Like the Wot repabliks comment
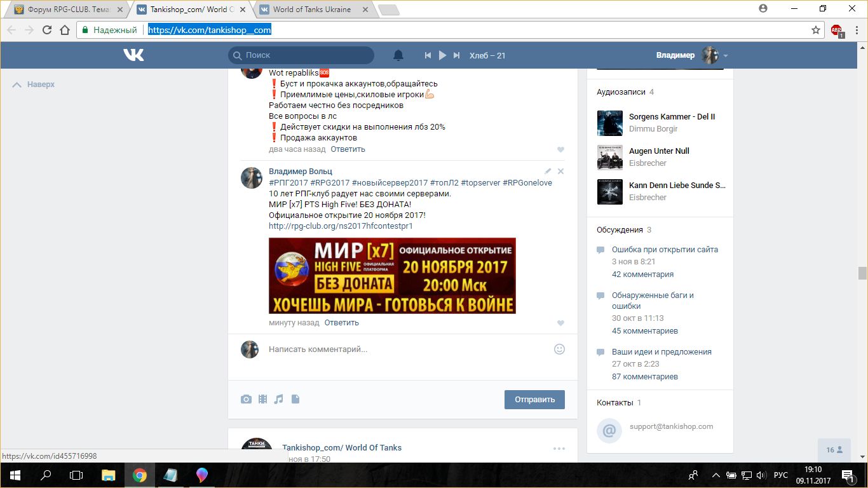This screenshot has width=868, height=488. 560,150
